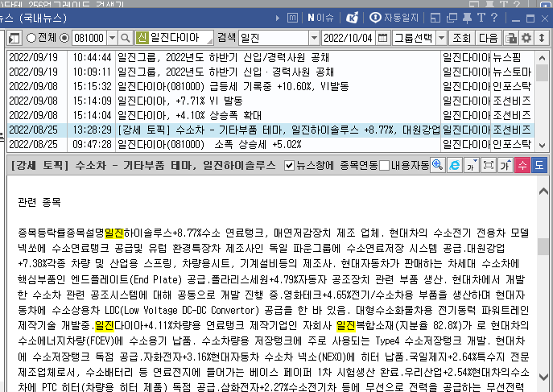Select news '일진다이아, +4.10% 상승폭 확대'

tap(189, 115)
